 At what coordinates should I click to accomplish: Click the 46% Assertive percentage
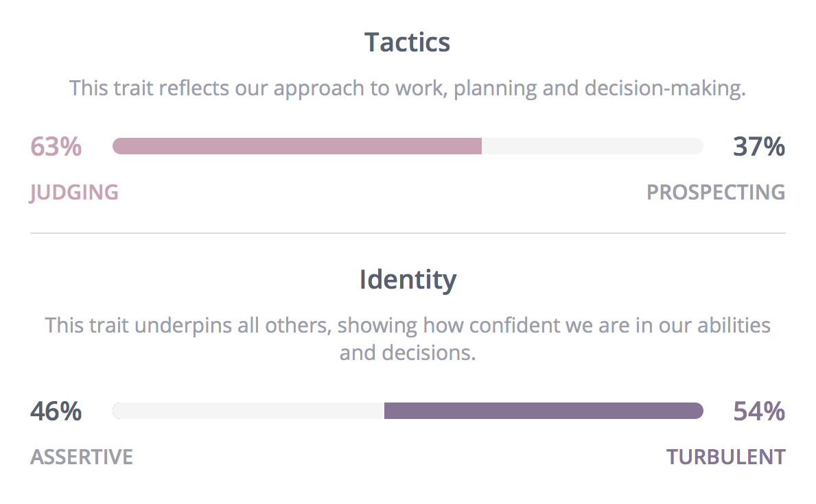tap(56, 411)
